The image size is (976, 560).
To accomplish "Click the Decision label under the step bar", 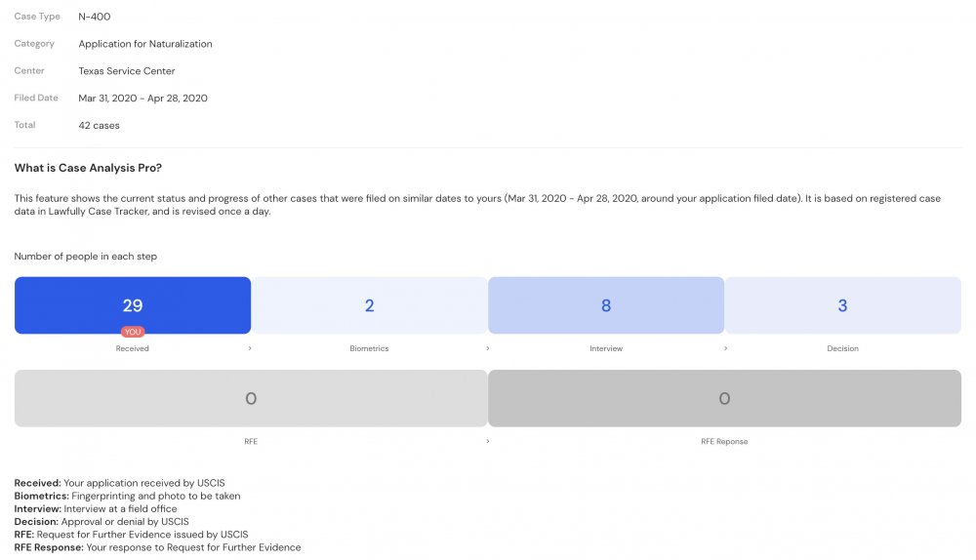I will (x=843, y=348).
